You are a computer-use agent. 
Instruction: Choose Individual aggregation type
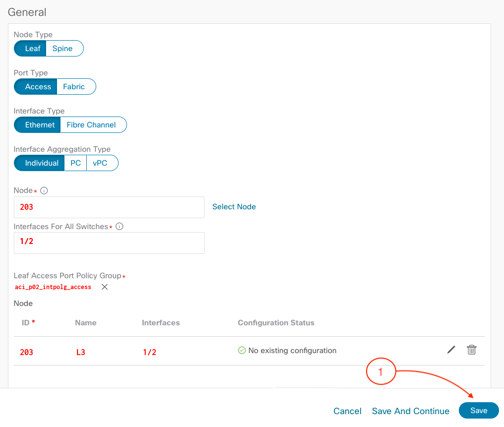(x=40, y=163)
